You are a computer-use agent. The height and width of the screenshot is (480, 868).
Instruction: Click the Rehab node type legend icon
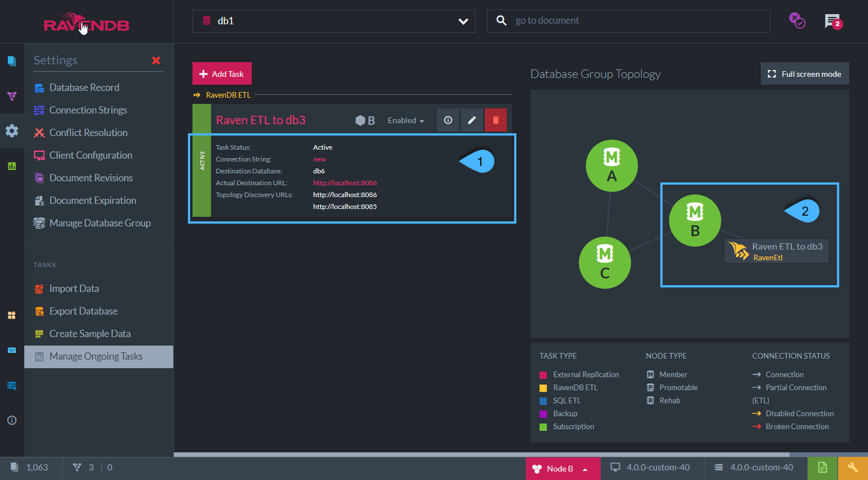pos(650,400)
